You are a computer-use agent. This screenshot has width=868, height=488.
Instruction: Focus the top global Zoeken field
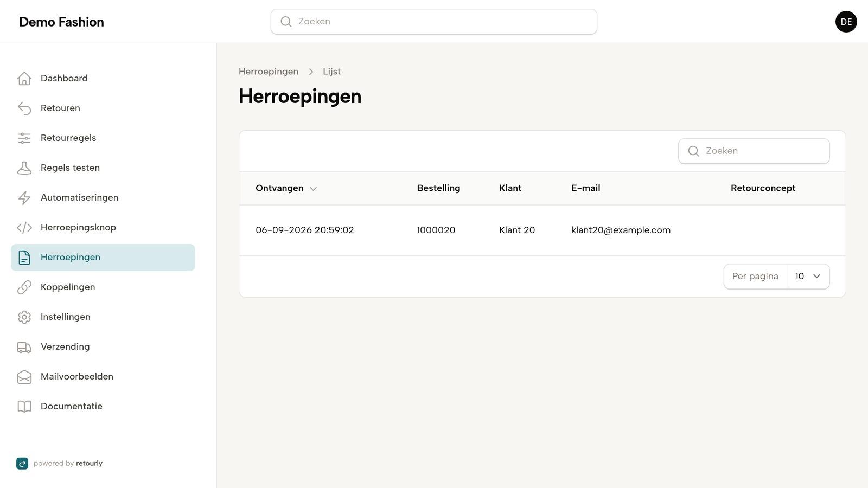point(434,22)
